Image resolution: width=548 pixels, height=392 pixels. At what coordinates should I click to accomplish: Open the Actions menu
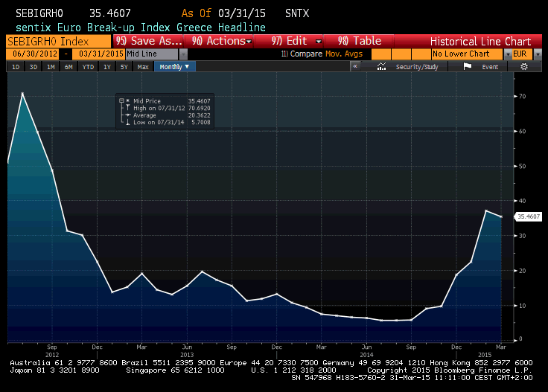(220, 41)
